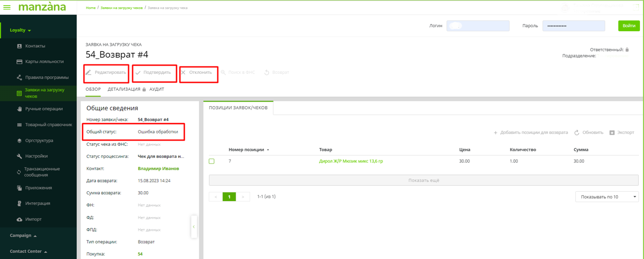
Task: Open contact link Владимир Иванов
Action: (x=158, y=168)
